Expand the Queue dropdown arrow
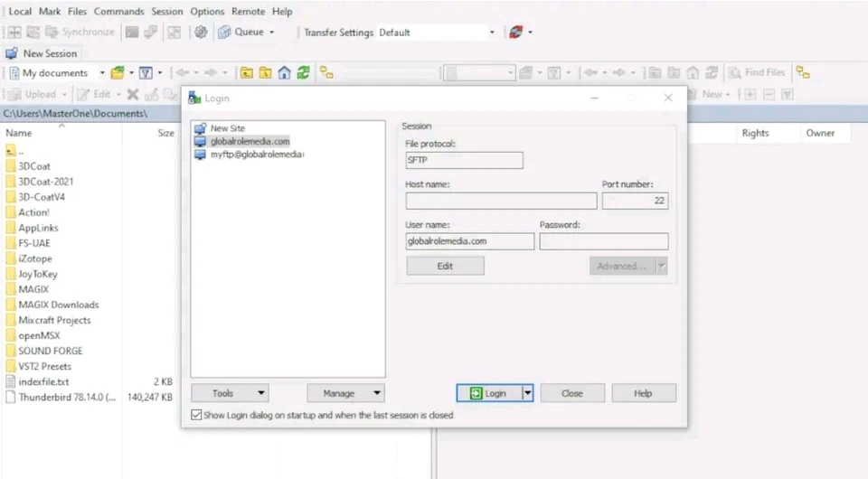This screenshot has width=868, height=479. click(272, 33)
